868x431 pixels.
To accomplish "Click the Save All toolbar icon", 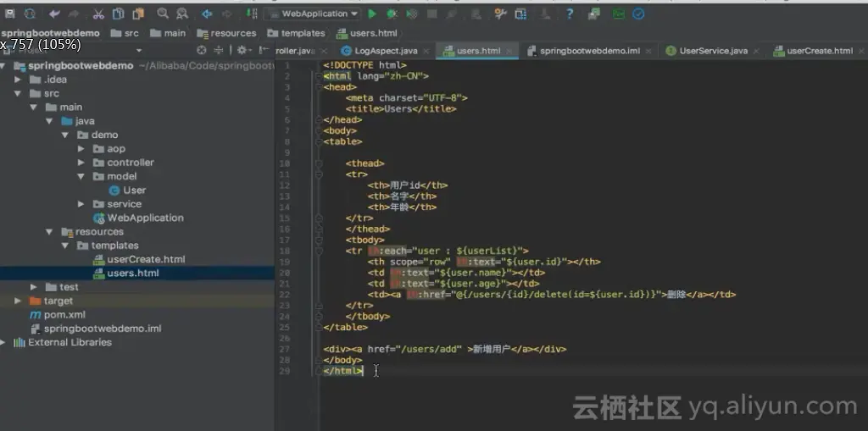I will 10,14.
